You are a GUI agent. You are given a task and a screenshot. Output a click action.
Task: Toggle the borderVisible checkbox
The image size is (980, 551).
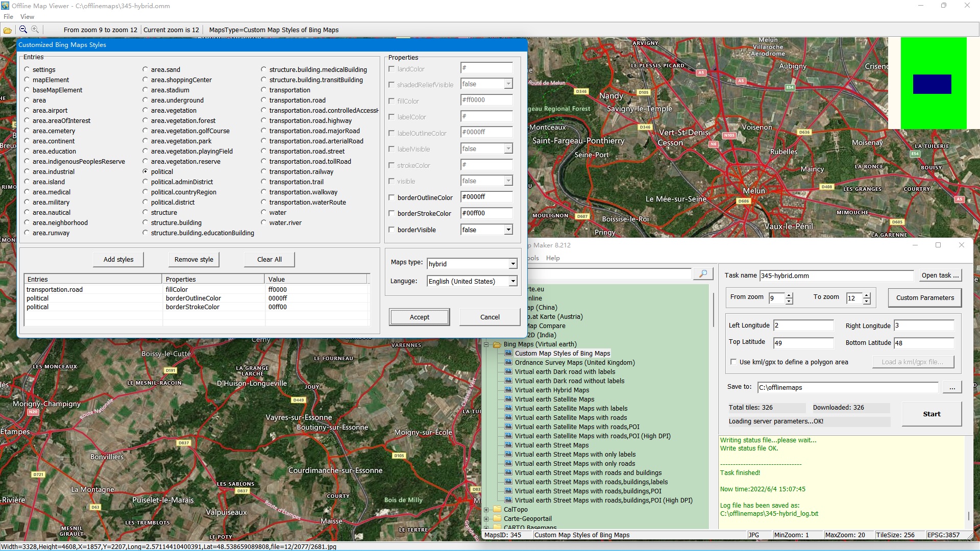coord(392,230)
